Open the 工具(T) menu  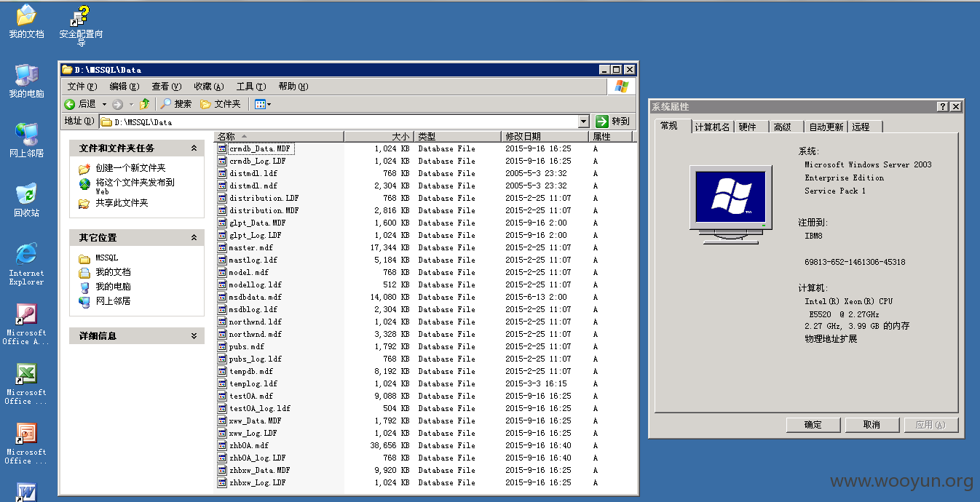250,87
